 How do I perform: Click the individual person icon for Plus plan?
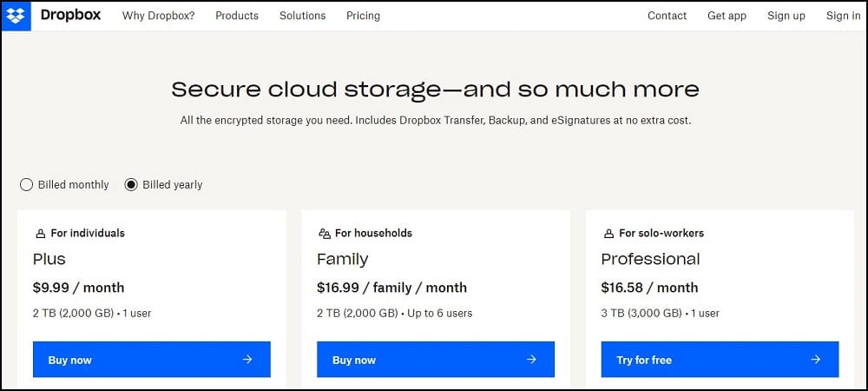point(40,234)
